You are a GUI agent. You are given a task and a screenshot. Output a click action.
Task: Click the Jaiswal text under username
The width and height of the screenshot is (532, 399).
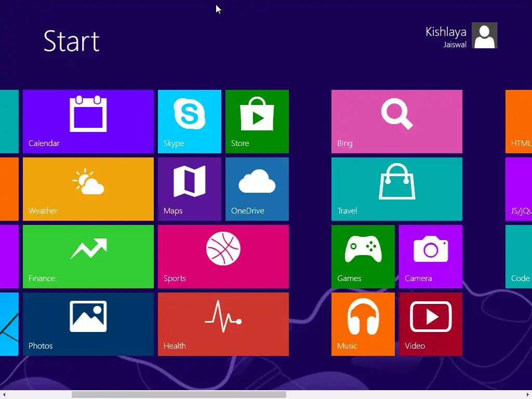[x=455, y=45]
